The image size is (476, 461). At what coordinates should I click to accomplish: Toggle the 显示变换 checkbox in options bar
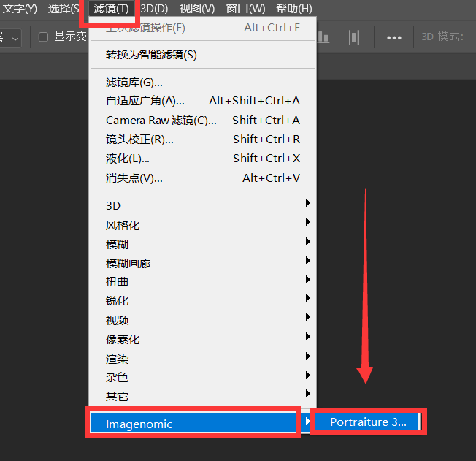coord(43,37)
